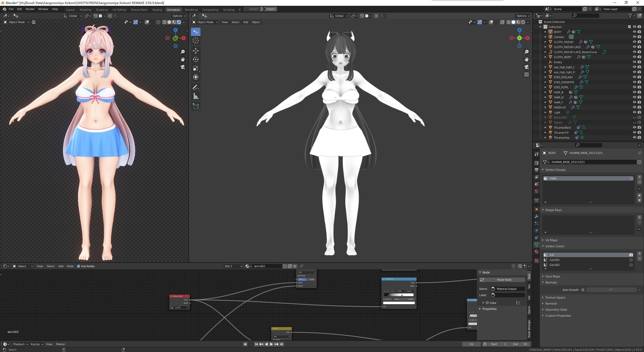The width and height of the screenshot is (644, 352).
Task: Select the Cursor tool in the toolbar
Action: coord(196,41)
